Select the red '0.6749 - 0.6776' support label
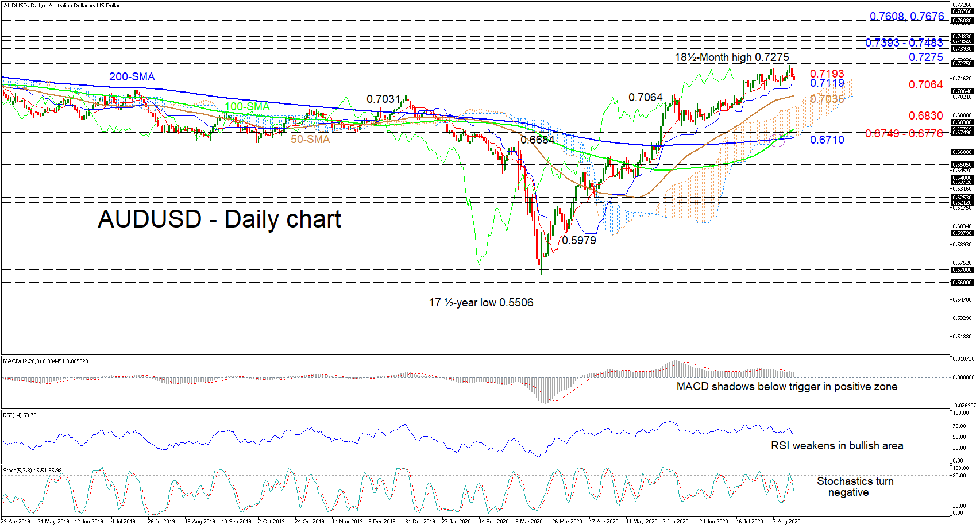The width and height of the screenshot is (980, 528). click(x=904, y=133)
